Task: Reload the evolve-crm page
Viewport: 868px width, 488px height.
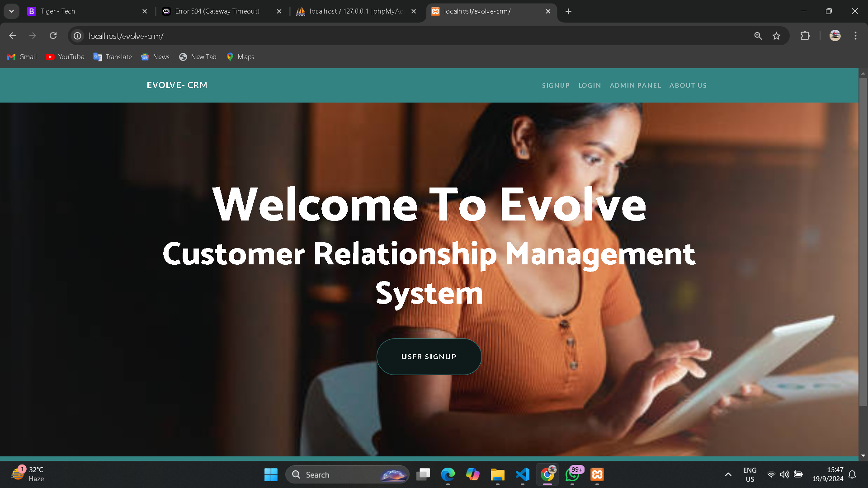Action: tap(53, 36)
